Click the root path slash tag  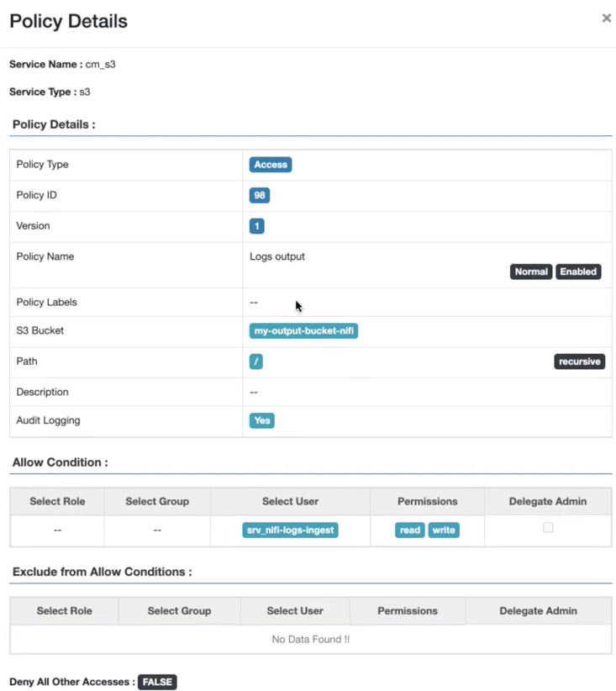[x=256, y=361]
